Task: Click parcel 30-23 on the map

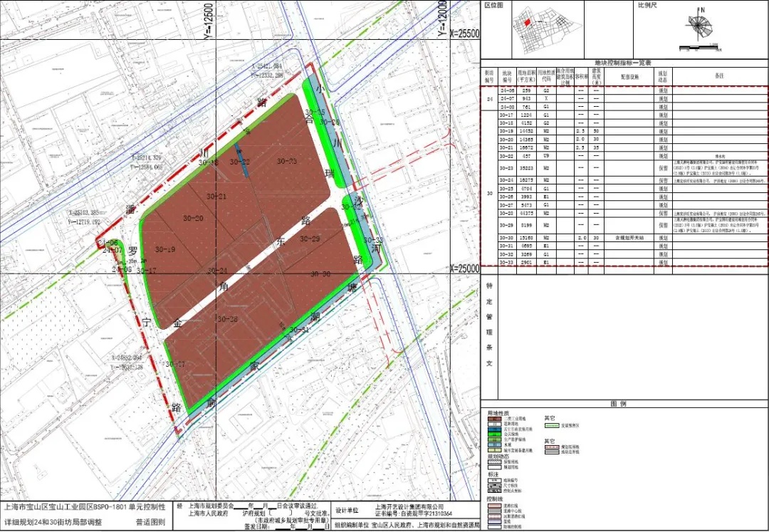Action: click(287, 161)
